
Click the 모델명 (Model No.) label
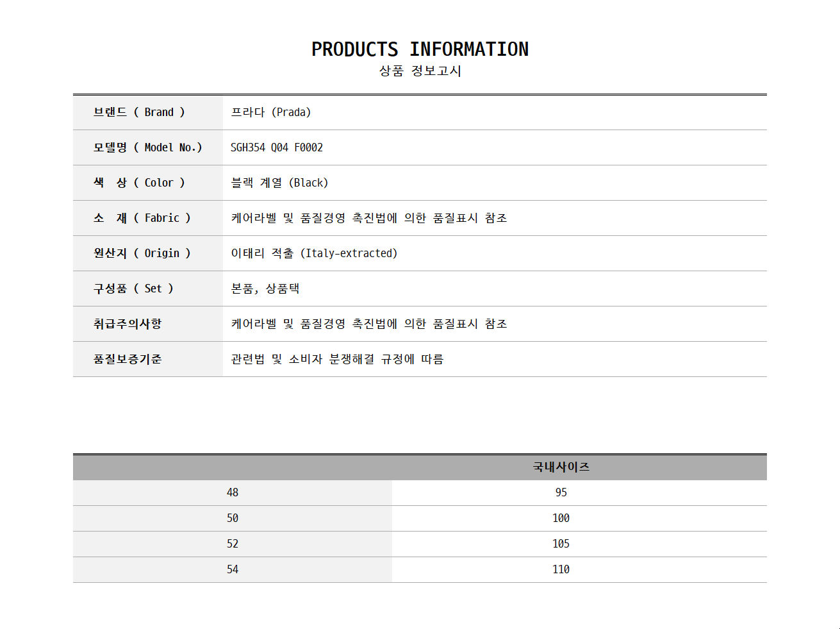[148, 147]
